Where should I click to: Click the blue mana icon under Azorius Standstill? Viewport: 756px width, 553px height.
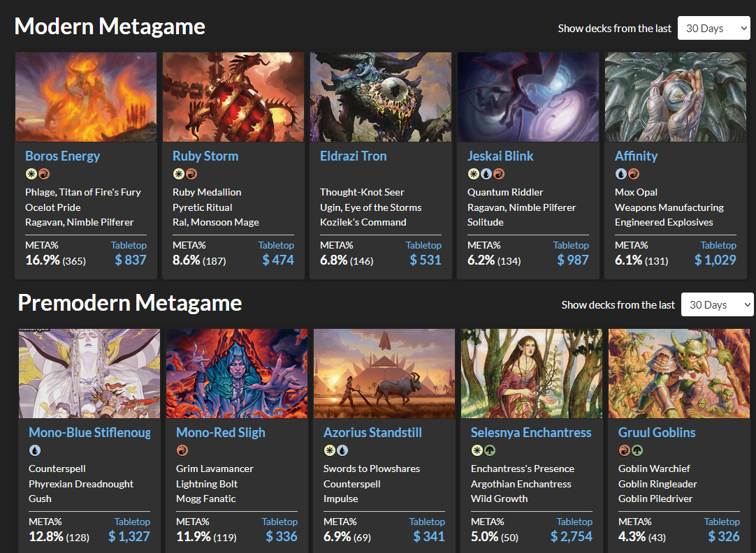[342, 450]
